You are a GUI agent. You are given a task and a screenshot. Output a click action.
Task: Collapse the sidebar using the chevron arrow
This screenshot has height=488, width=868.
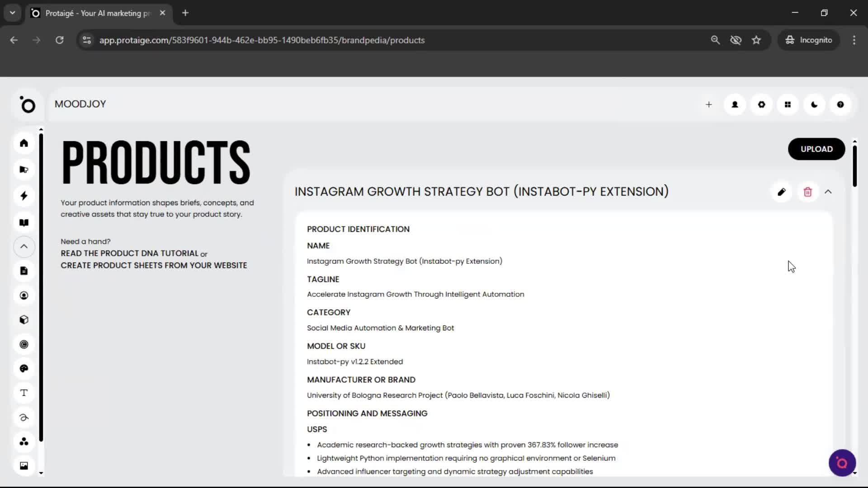click(24, 247)
